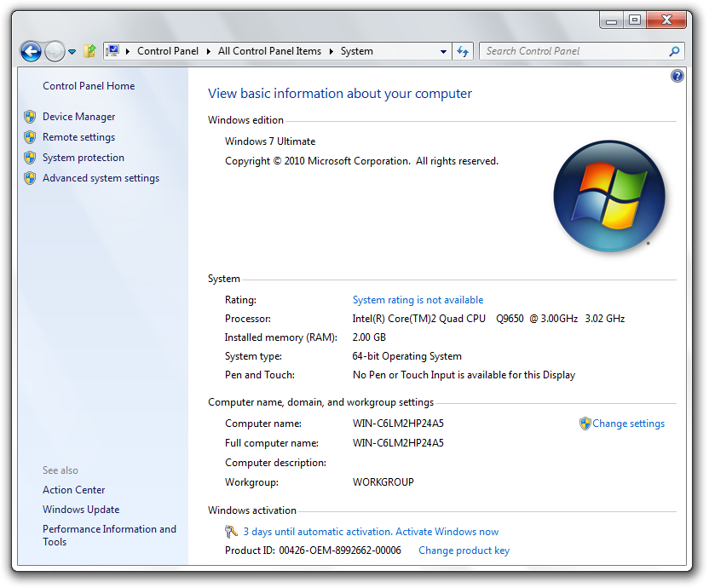Open help with the blue question mark icon
This screenshot has height=588, width=709.
click(x=677, y=76)
